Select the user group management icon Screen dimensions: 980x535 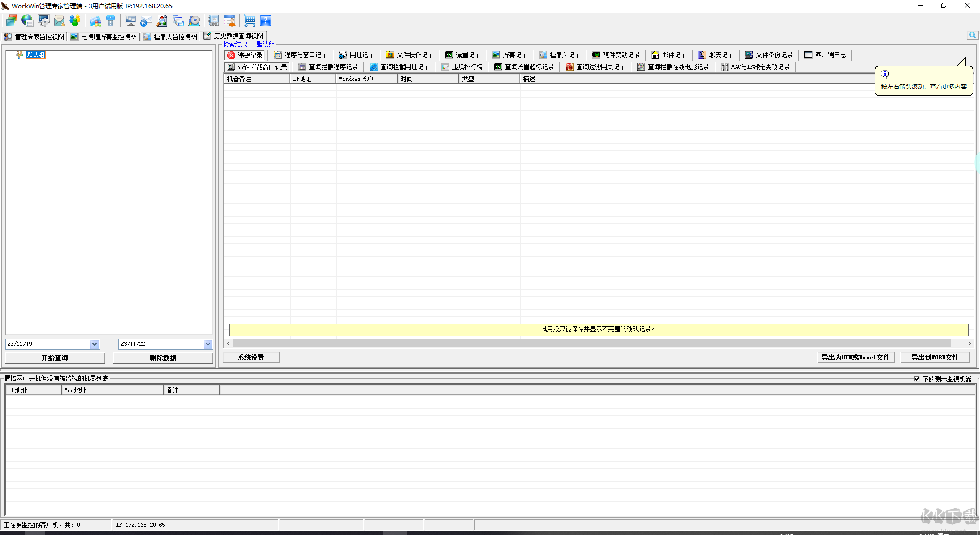point(75,20)
